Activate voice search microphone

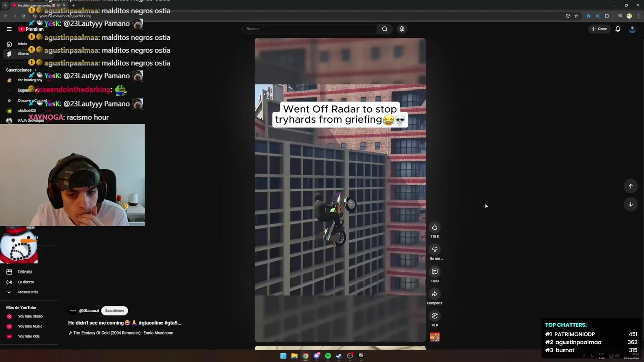pos(401,29)
